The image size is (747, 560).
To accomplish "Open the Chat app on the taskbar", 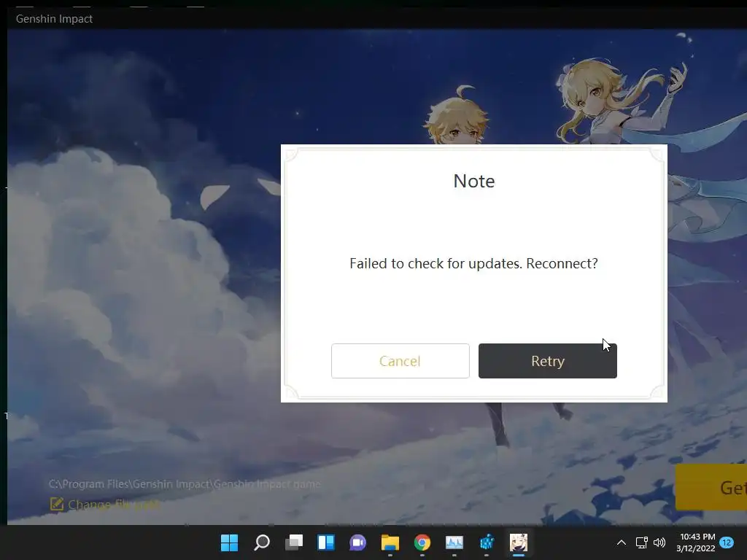I will tap(357, 542).
